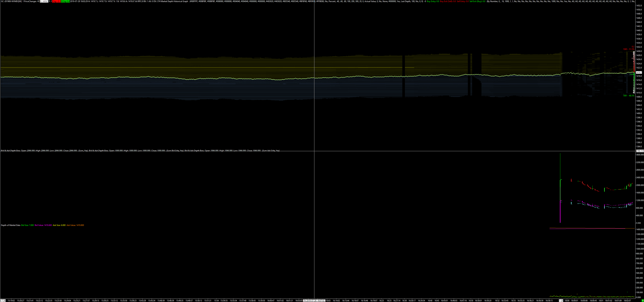Click the Fri 2019-07-26 crosshair date label

point(314,300)
